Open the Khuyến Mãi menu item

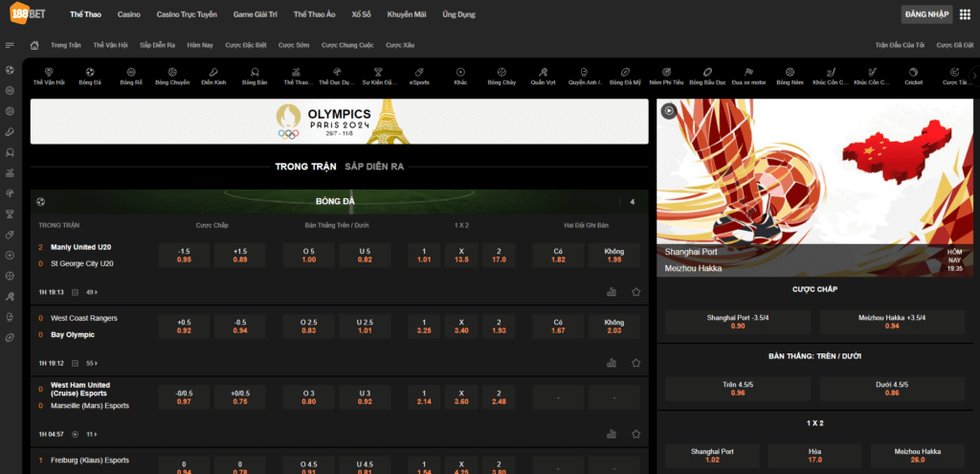406,14
